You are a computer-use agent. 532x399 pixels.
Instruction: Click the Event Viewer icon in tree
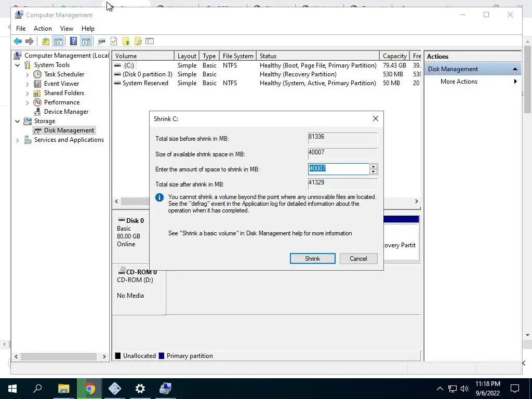coord(37,84)
